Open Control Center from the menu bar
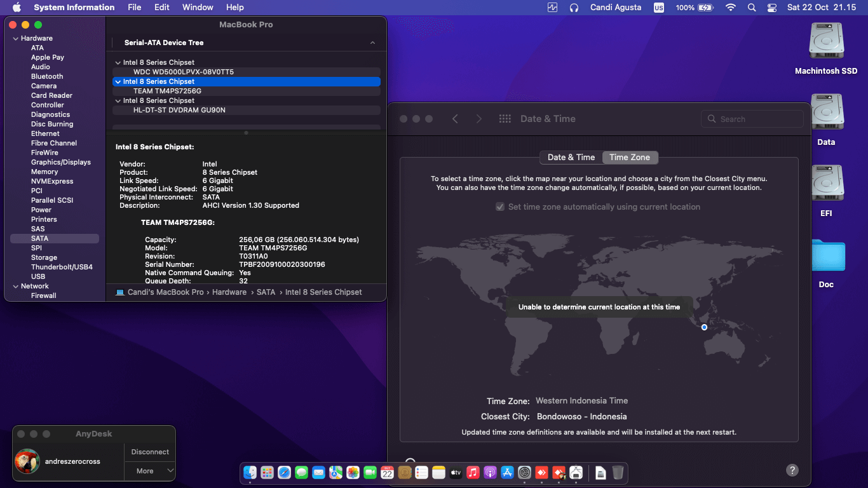868x488 pixels. [771, 8]
